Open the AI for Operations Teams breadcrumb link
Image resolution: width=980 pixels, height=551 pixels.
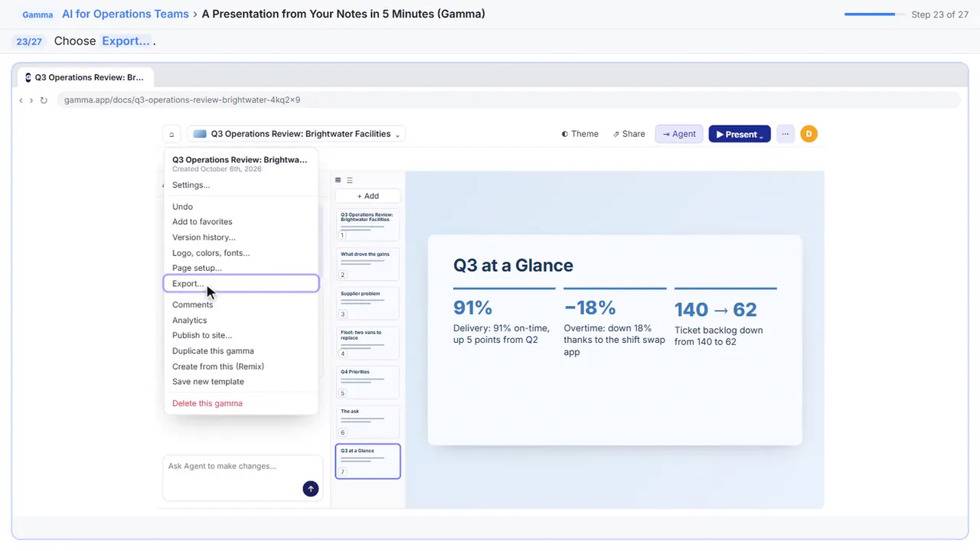pyautogui.click(x=126, y=14)
